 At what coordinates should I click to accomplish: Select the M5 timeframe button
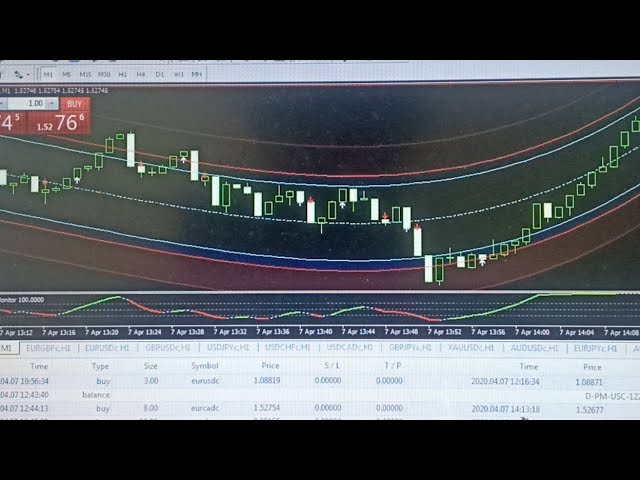coord(67,74)
